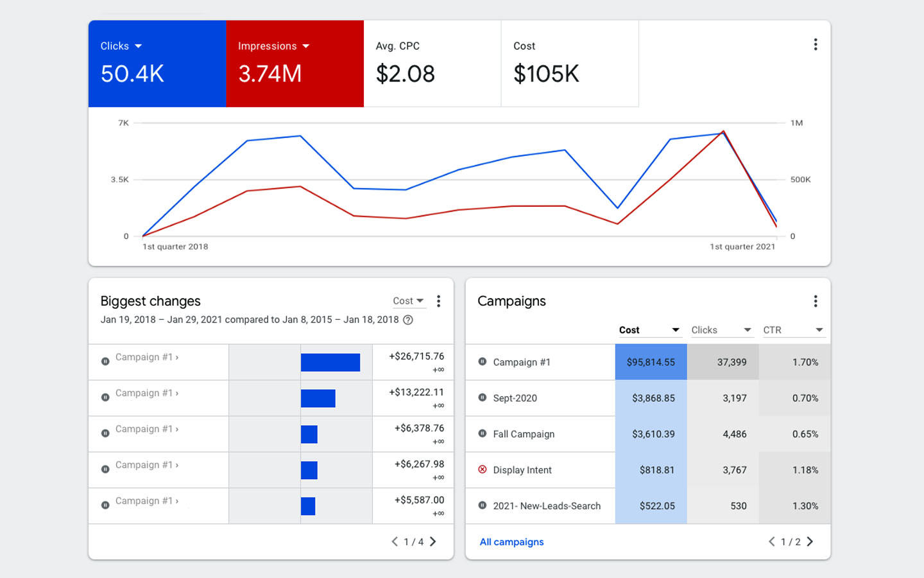Go to previous page of Biggest changes
This screenshot has width=924, height=578.
pyautogui.click(x=395, y=541)
